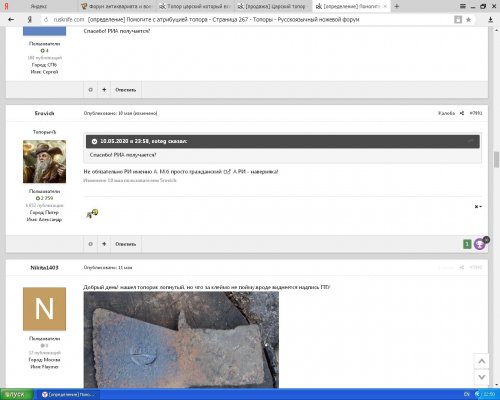Click the green reputation count badge
This screenshot has width=500, height=400.
(x=467, y=244)
